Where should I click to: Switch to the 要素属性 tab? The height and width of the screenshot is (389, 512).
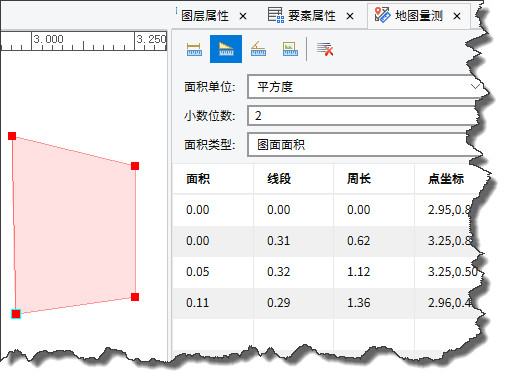(x=312, y=16)
